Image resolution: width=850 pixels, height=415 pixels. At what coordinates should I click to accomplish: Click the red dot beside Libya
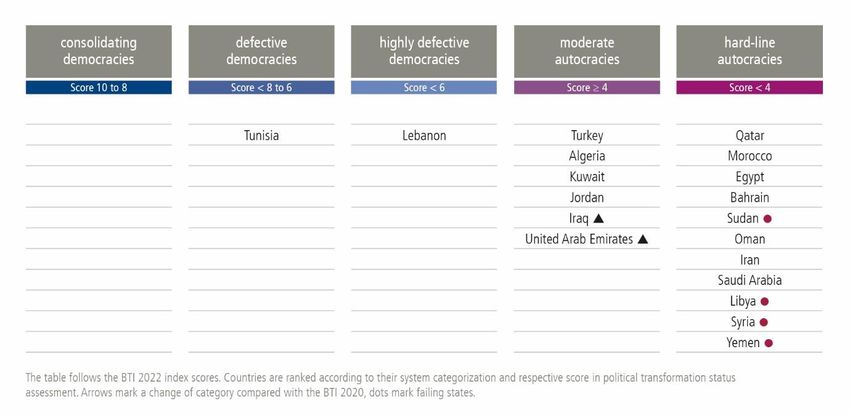(x=764, y=302)
